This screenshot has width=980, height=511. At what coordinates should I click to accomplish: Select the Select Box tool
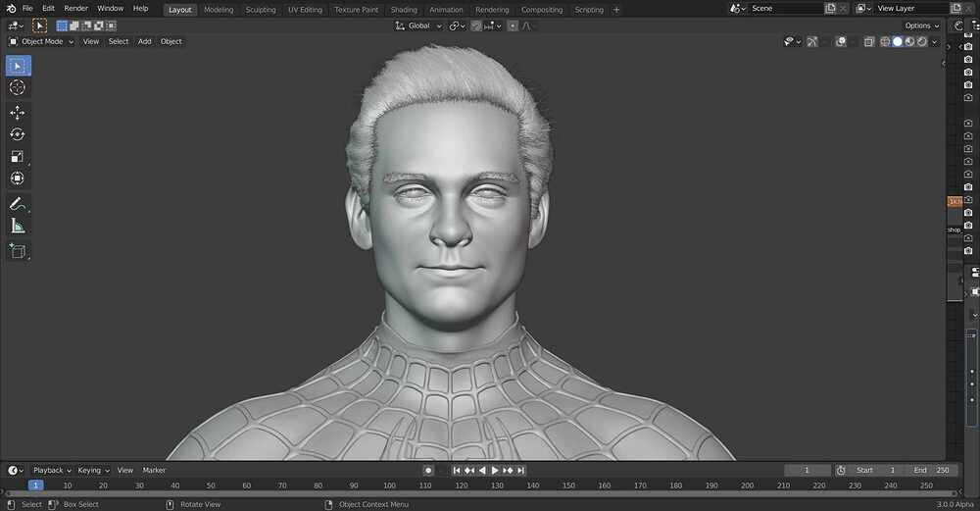coord(18,66)
